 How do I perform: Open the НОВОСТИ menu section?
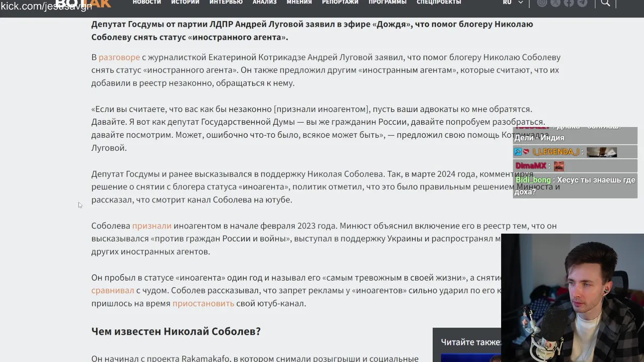[x=147, y=3]
